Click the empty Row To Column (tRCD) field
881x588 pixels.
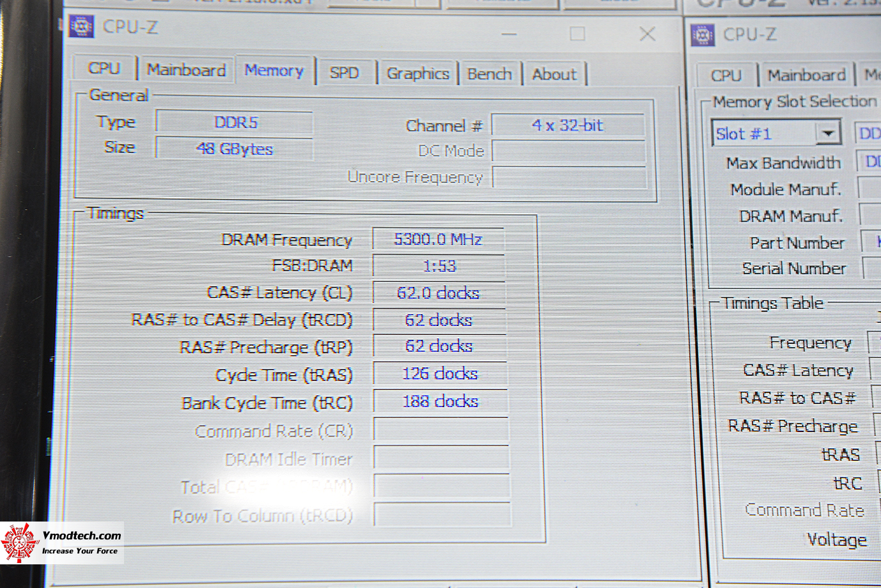[442, 514]
